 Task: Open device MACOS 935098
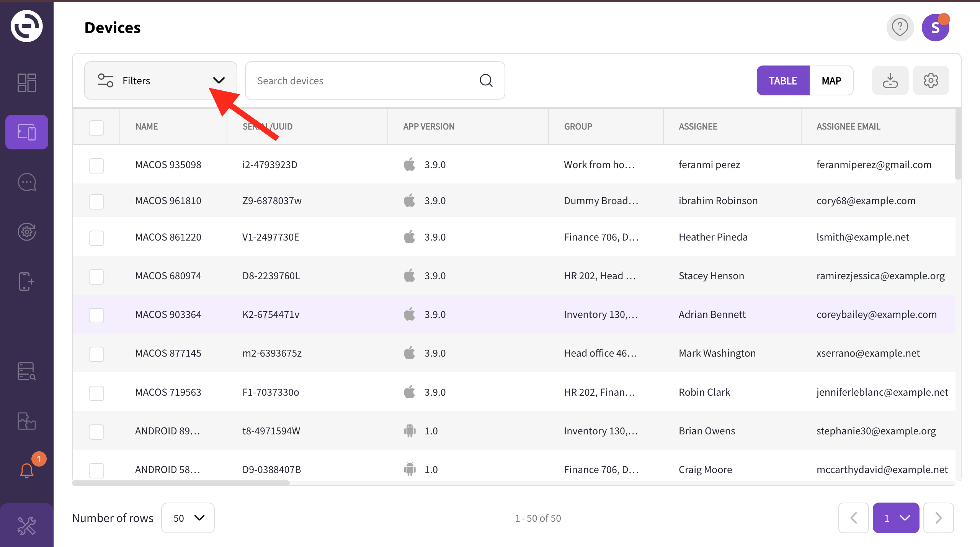tap(168, 165)
